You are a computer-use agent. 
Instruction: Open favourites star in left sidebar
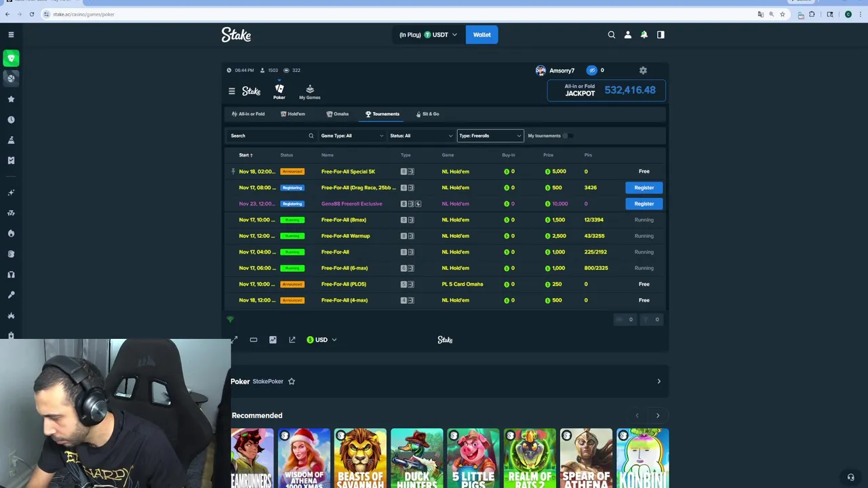(x=11, y=99)
